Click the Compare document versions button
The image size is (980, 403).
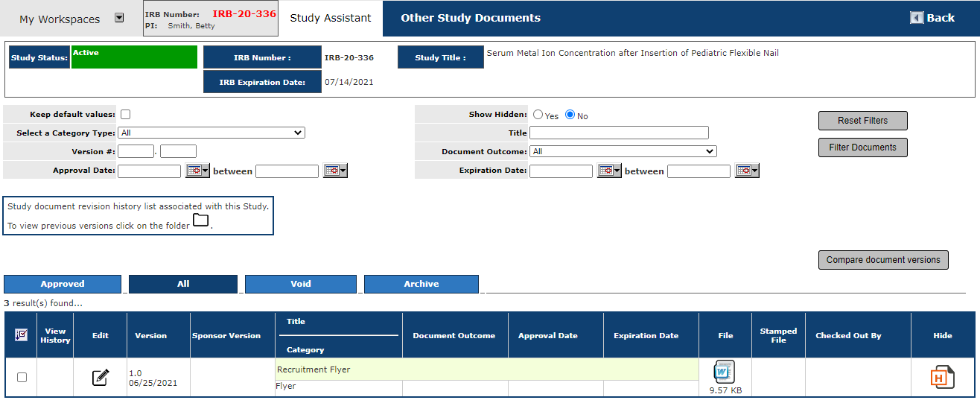point(883,260)
